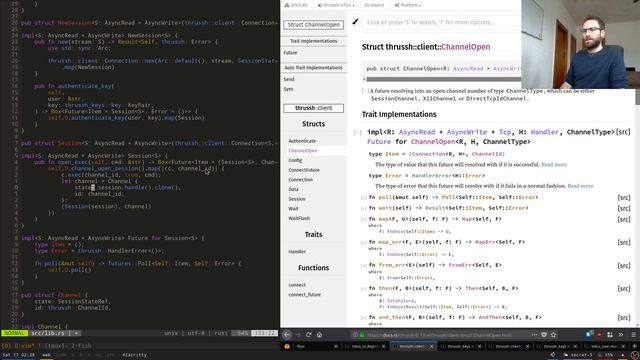Open the Source menu item

point(374,5)
